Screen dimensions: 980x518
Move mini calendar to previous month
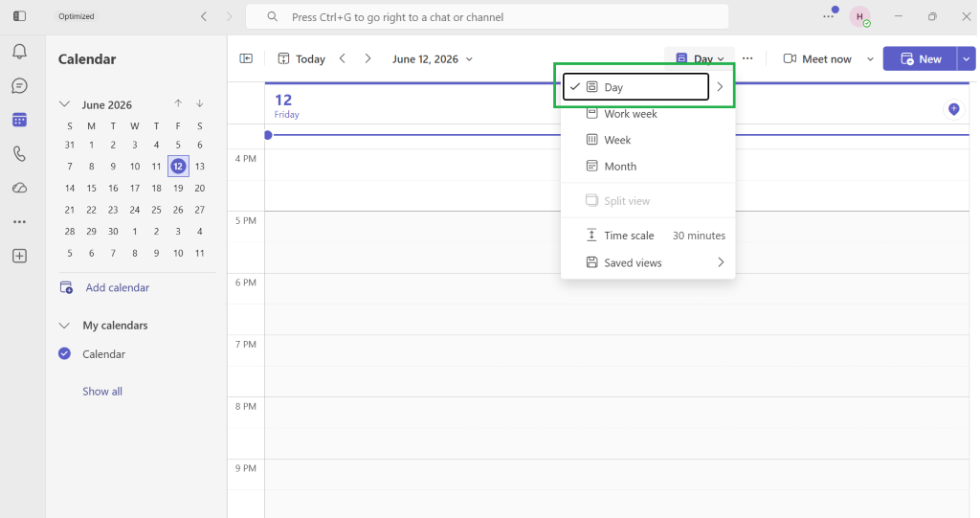coord(178,103)
